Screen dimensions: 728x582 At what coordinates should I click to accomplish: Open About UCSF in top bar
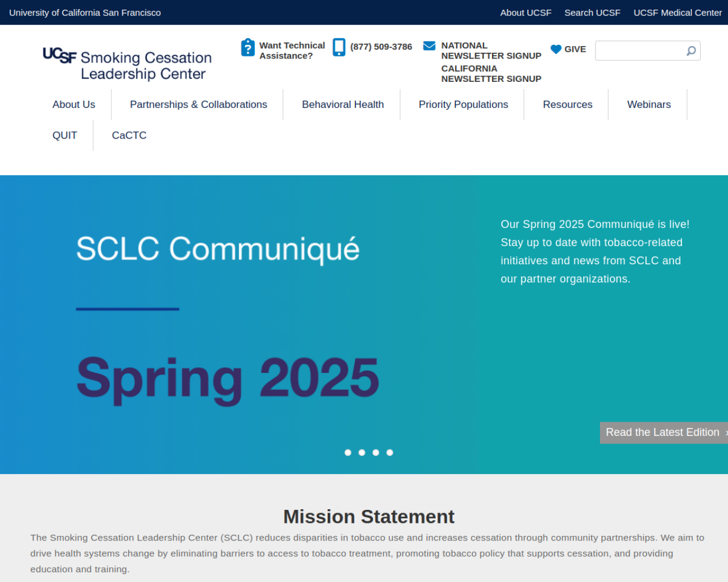(x=526, y=13)
